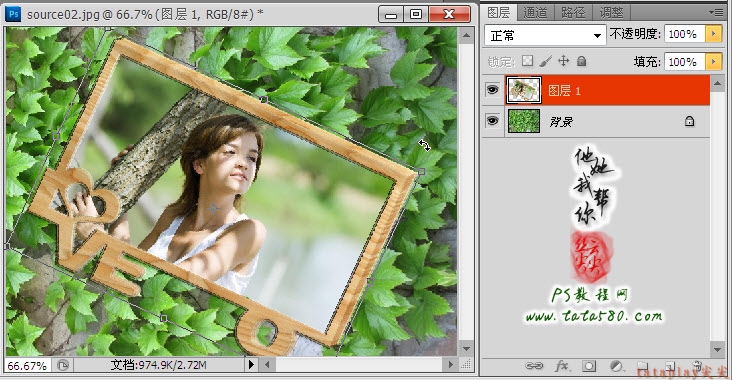Create new fill or adjustment layer
The width and height of the screenshot is (732, 380).
(616, 366)
